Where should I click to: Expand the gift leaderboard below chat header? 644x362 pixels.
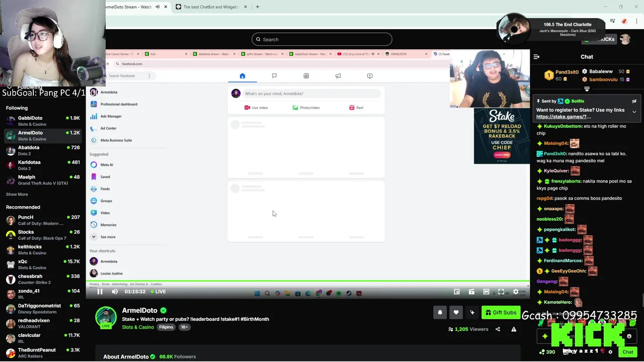tap(587, 89)
